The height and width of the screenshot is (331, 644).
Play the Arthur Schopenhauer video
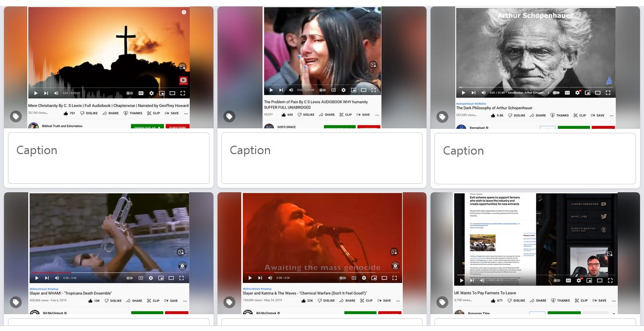pyautogui.click(x=463, y=93)
